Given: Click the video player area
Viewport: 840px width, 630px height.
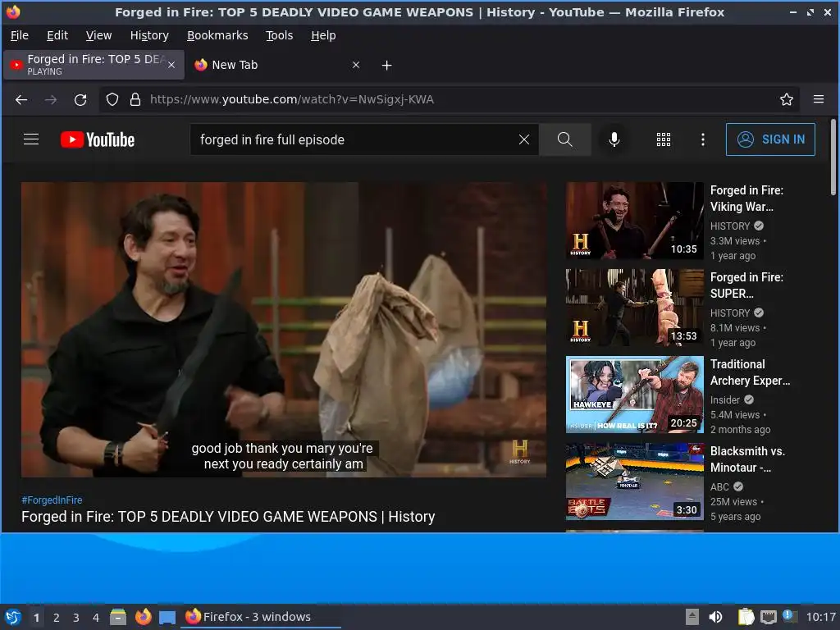Looking at the screenshot, I should point(283,330).
